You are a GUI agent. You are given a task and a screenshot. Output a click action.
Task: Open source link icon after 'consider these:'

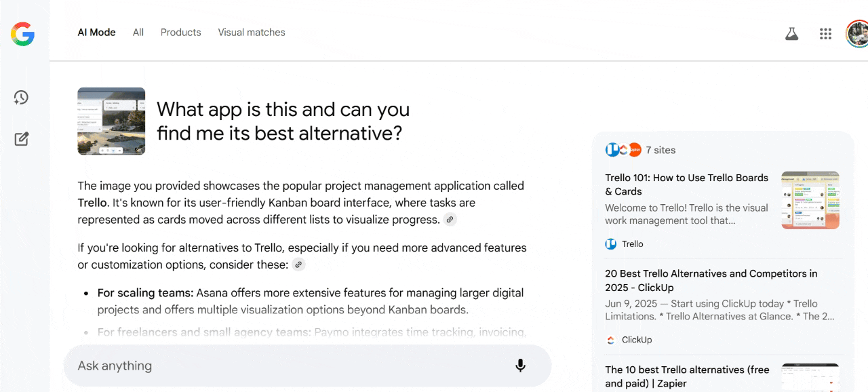coord(298,264)
